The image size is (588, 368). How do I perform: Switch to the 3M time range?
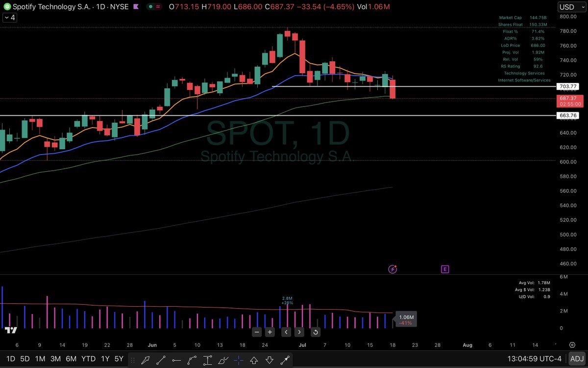tap(56, 360)
